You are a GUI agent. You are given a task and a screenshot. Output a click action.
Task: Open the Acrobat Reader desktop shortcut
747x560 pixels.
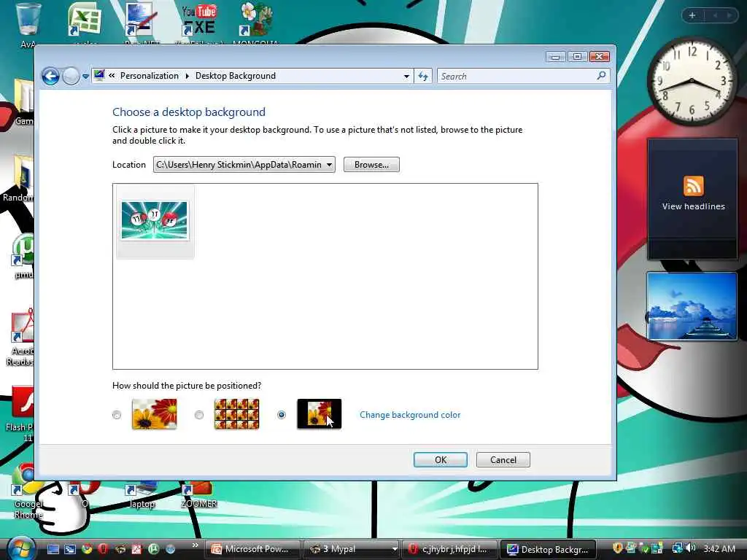tap(21, 337)
